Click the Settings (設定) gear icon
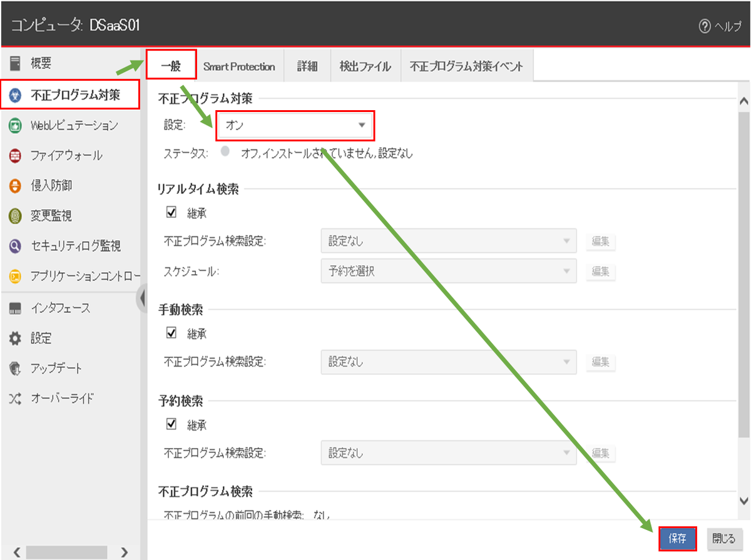 pyautogui.click(x=16, y=339)
